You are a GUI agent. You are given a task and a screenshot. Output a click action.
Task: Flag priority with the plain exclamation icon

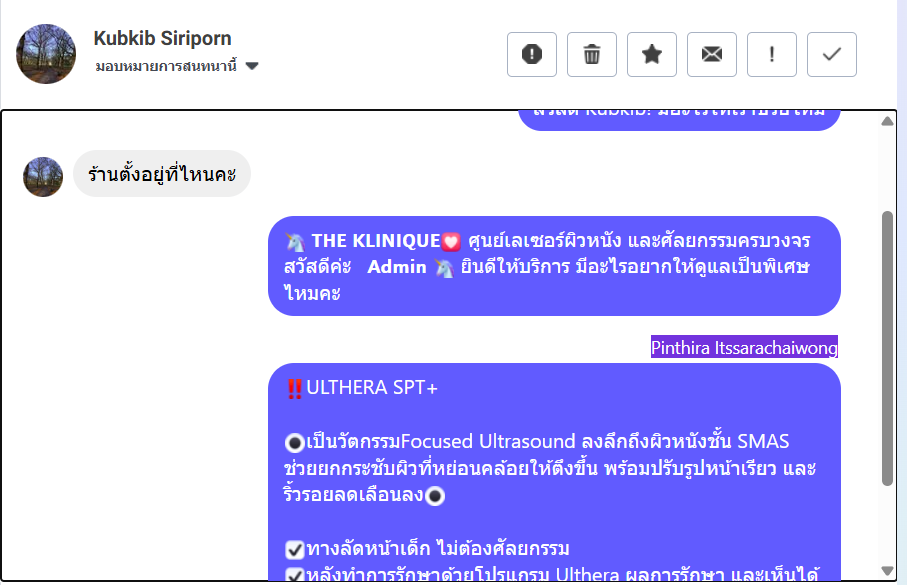pyautogui.click(x=772, y=55)
